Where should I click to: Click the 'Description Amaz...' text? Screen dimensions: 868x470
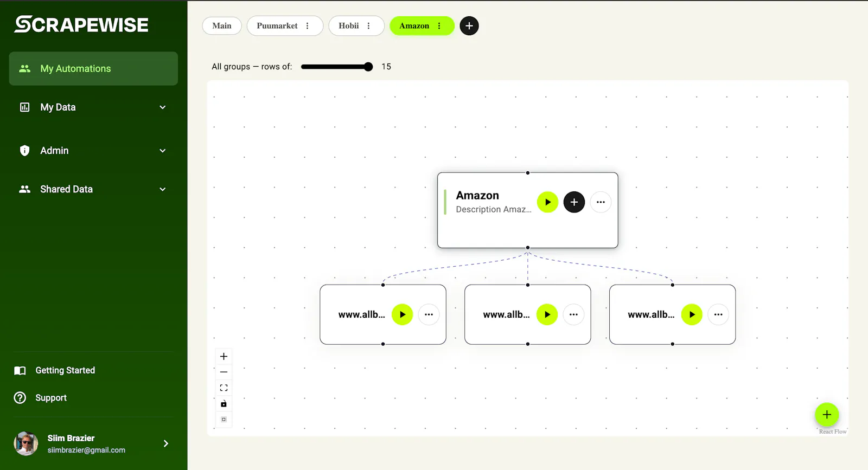point(494,209)
